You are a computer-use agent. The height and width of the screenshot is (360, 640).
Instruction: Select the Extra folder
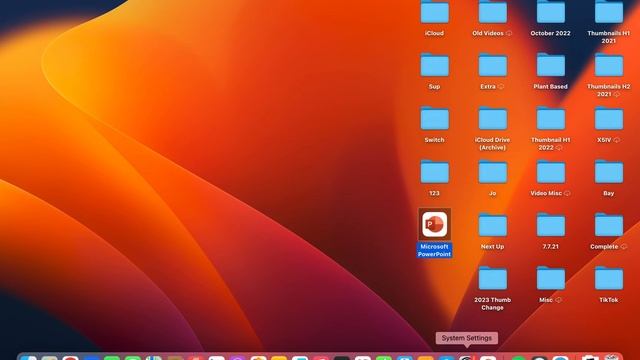[x=493, y=65]
